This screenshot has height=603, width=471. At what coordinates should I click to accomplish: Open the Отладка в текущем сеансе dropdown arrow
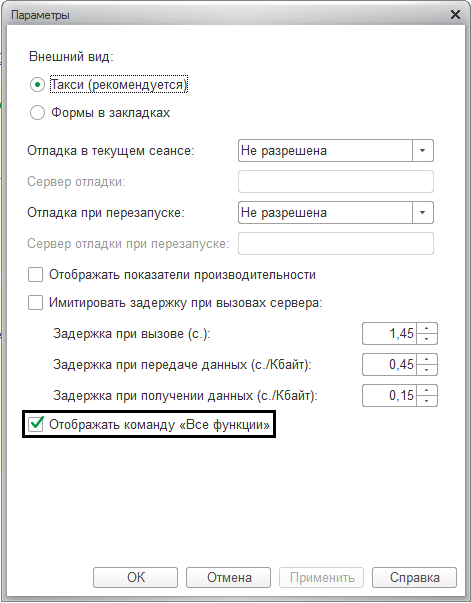point(423,150)
